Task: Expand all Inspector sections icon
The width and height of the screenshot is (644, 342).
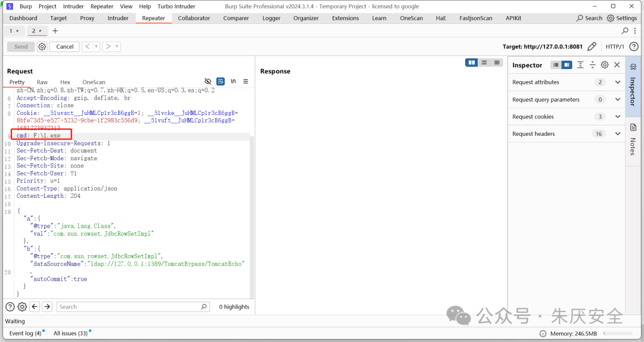Action: 580,65
